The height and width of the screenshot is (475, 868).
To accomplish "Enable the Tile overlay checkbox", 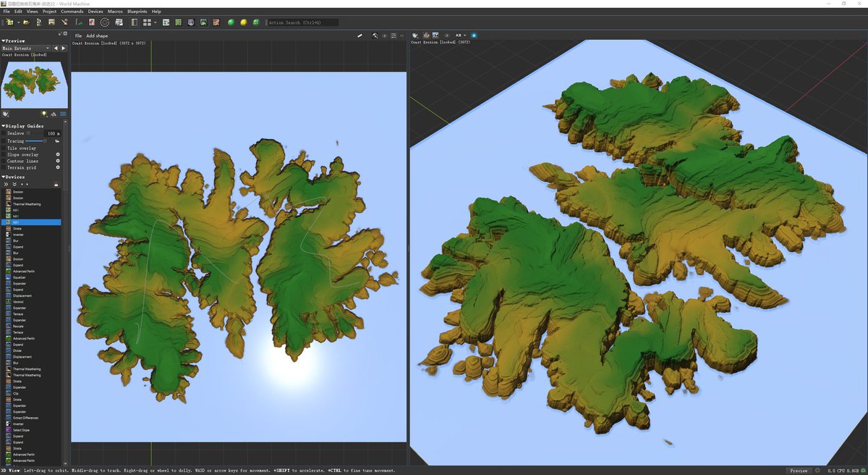I will click(x=4, y=148).
